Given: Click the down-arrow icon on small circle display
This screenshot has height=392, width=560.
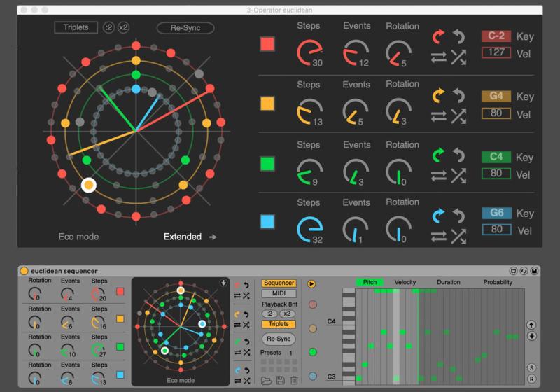Looking at the screenshot, I should coord(223,283).
